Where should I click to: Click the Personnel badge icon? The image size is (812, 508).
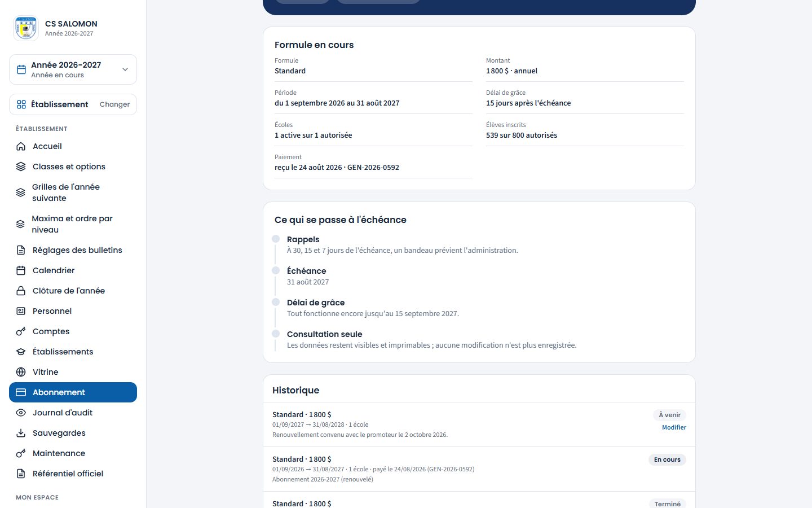point(21,311)
